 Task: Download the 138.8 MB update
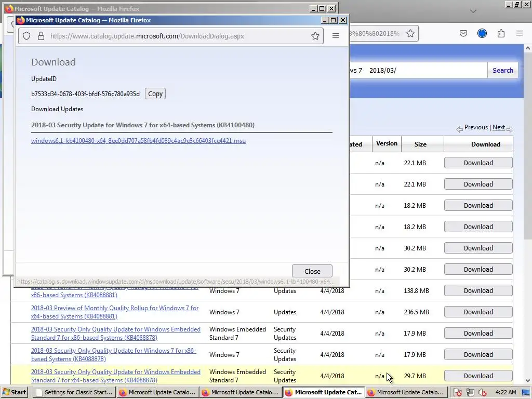(x=478, y=291)
